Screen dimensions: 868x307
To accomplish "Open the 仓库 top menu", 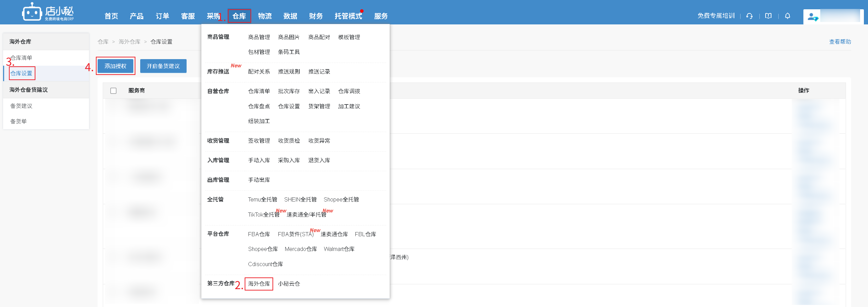I will 239,16.
